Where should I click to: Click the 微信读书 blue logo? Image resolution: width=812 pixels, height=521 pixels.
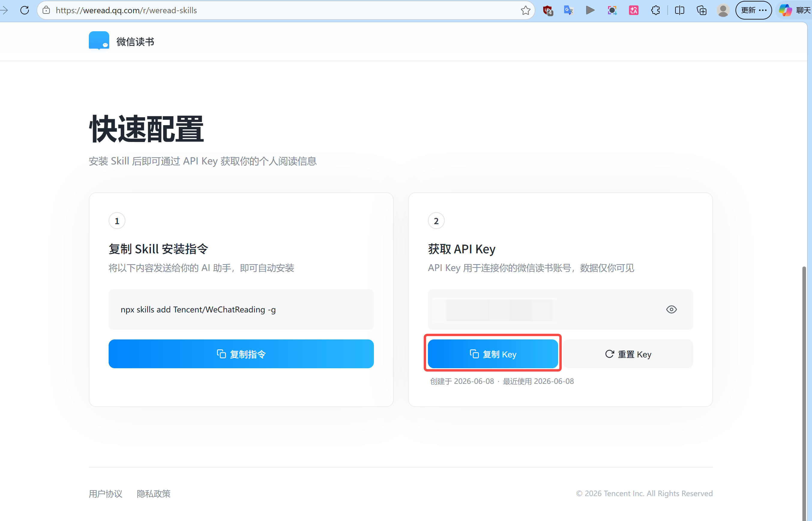(x=99, y=41)
